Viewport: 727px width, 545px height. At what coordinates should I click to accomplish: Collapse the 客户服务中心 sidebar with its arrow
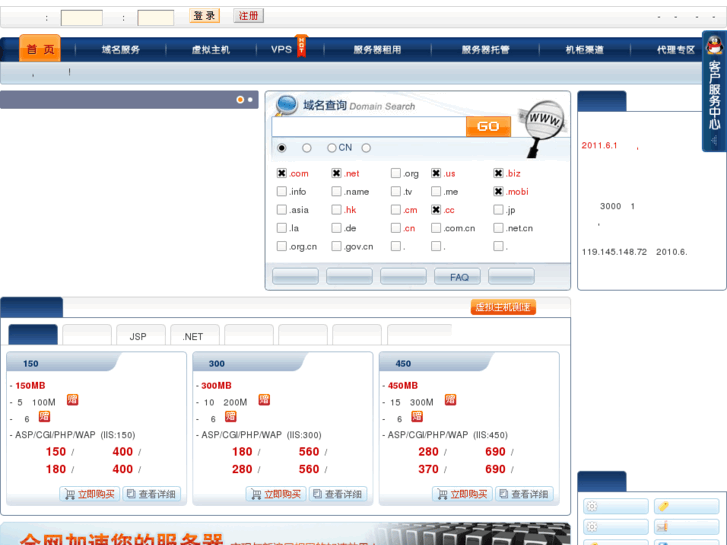click(714, 141)
